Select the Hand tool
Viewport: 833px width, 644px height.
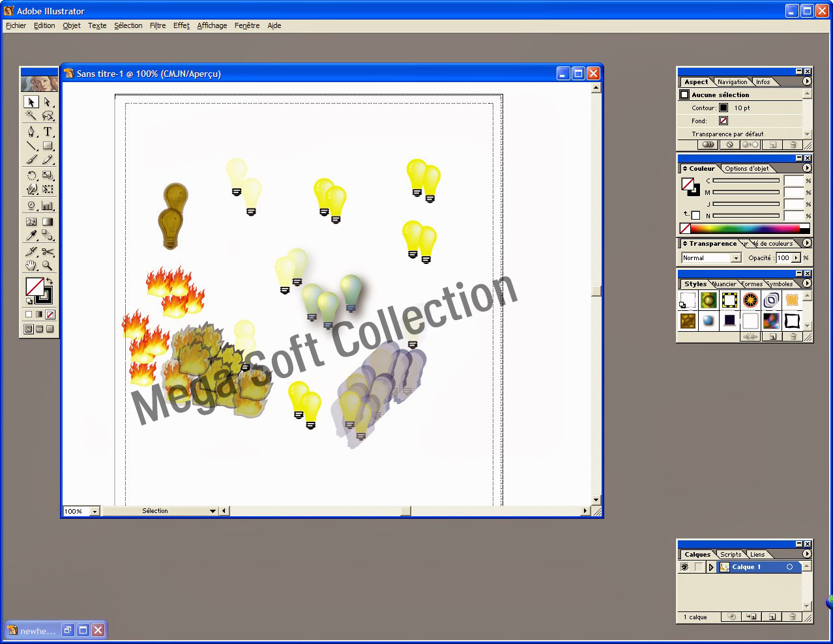(x=31, y=266)
